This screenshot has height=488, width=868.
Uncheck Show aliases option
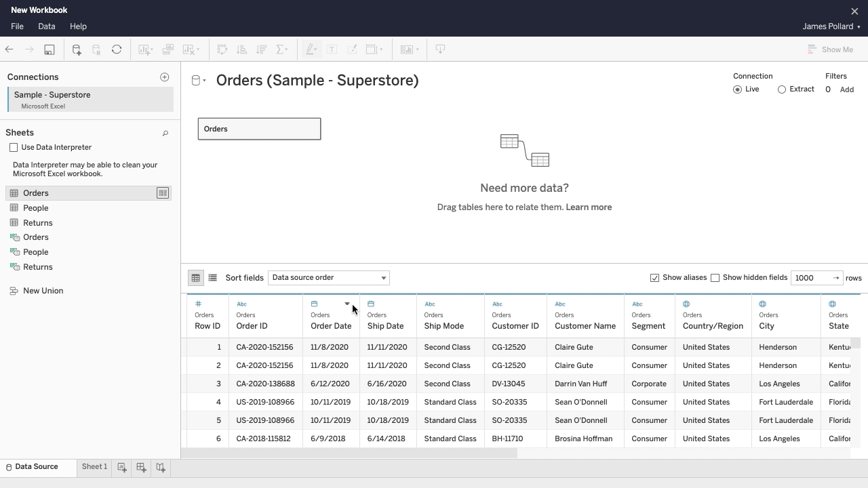click(654, 278)
